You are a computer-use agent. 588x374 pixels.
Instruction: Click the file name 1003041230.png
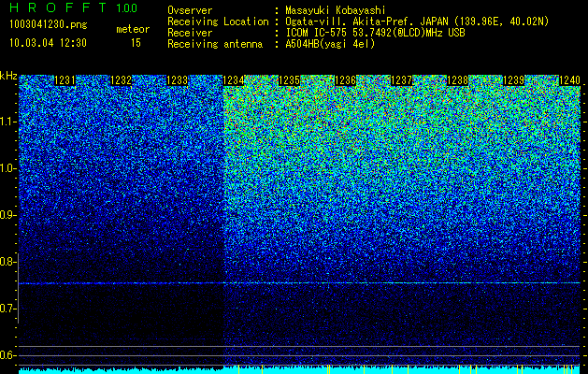pos(49,25)
